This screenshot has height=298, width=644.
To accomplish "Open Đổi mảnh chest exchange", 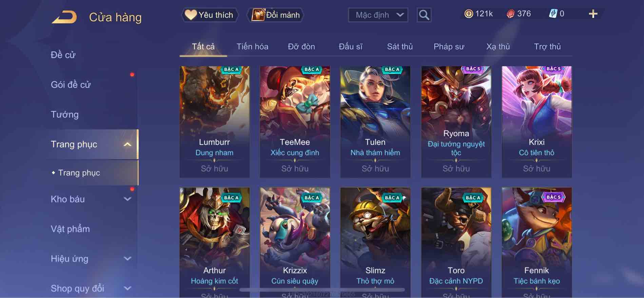I will click(275, 15).
